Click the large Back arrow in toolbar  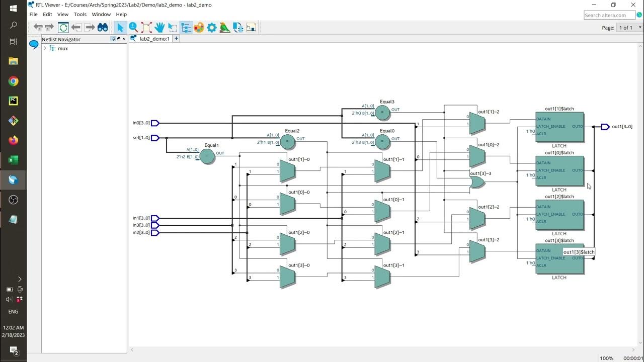coord(76,27)
